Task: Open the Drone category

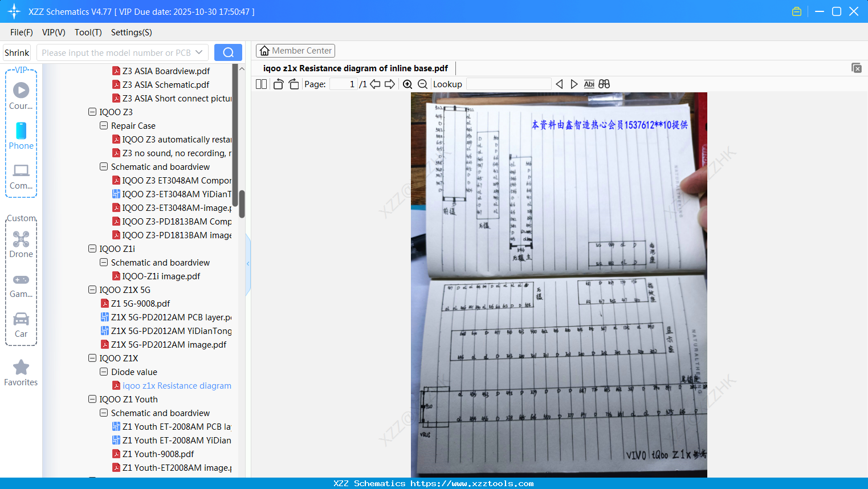Action: (x=21, y=244)
